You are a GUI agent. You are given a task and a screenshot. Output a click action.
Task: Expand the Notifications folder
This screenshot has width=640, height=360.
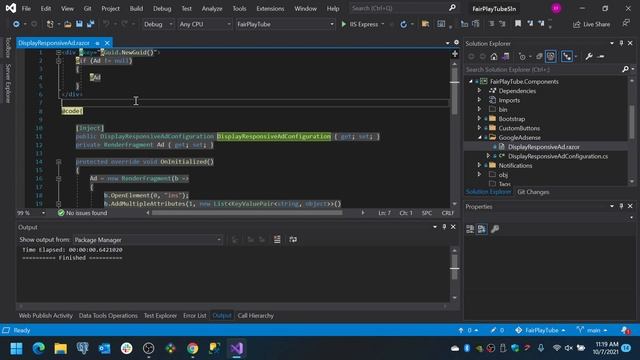480,165
